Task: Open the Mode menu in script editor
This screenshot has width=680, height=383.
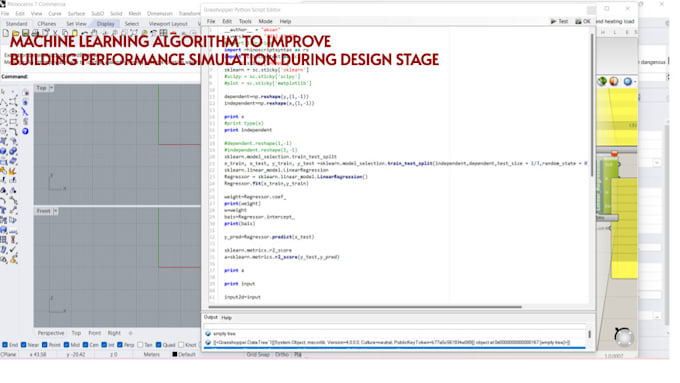Action: (265, 21)
